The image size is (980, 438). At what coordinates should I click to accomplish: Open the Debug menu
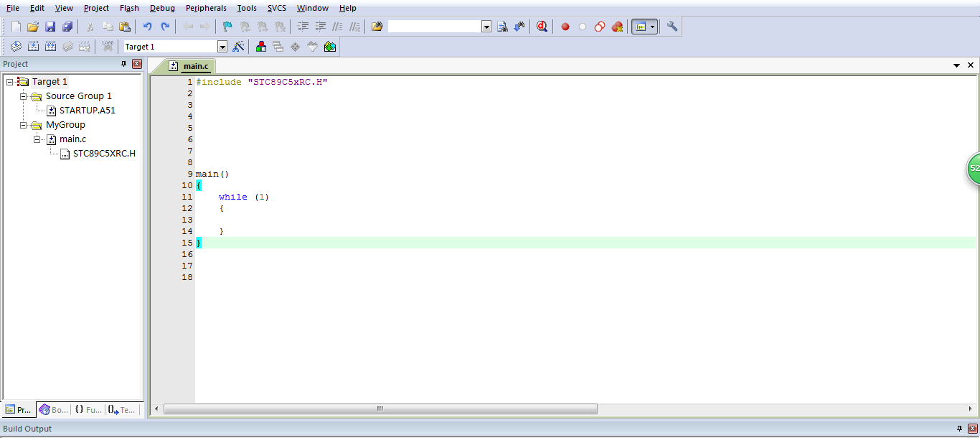(x=162, y=8)
